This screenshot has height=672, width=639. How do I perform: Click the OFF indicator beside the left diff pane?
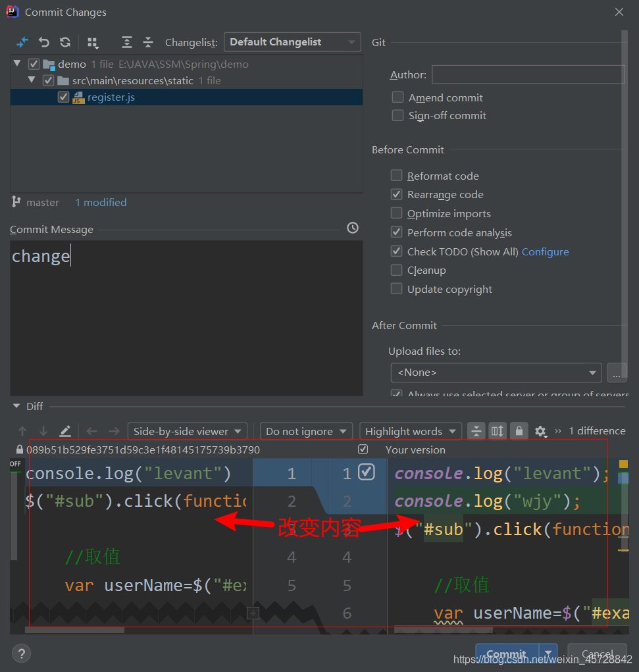click(15, 464)
